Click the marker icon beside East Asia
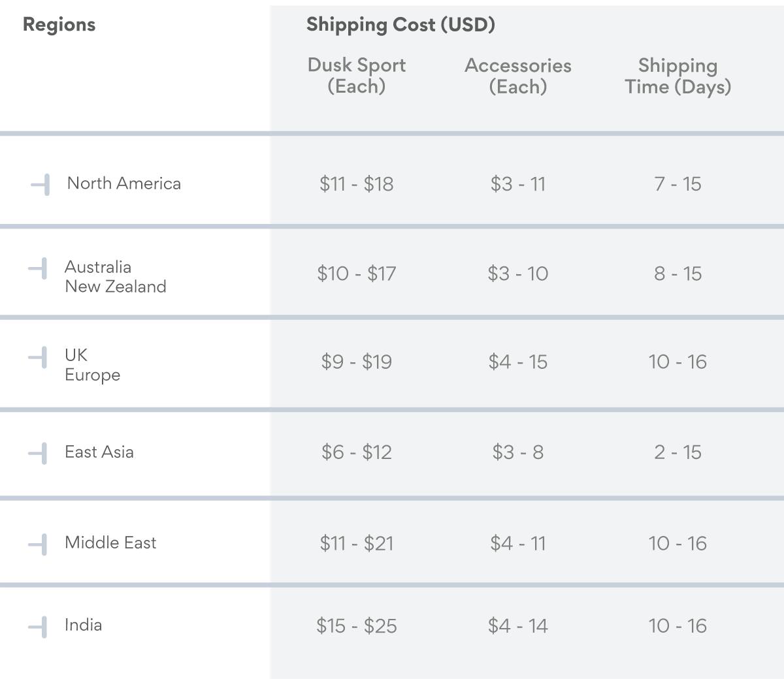Image resolution: width=784 pixels, height=694 pixels. tap(39, 453)
